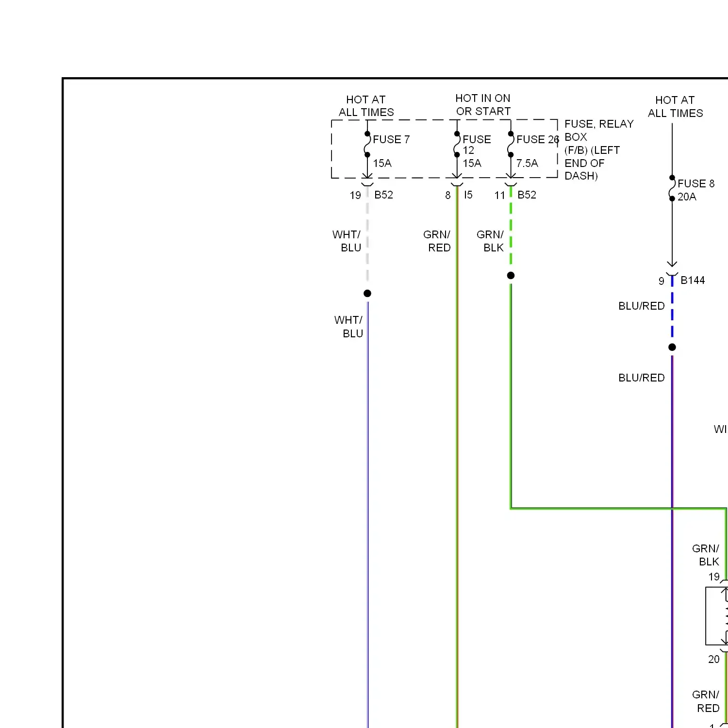The width and height of the screenshot is (728, 728).
Task: Click pin number 9 at B144
Action: [x=661, y=281]
